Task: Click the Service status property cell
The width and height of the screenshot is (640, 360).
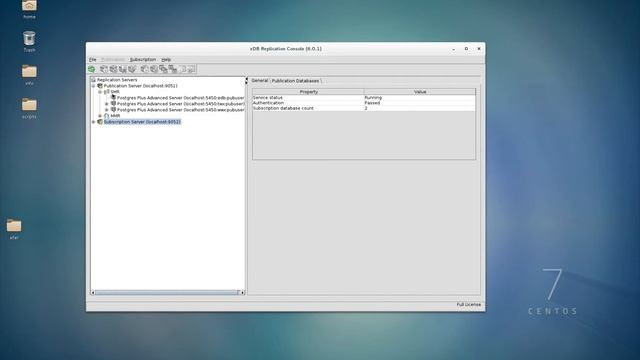Action: (308, 98)
